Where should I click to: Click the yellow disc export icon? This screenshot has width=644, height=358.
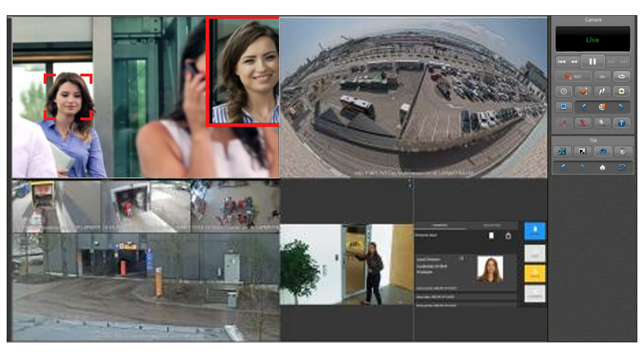(621, 91)
